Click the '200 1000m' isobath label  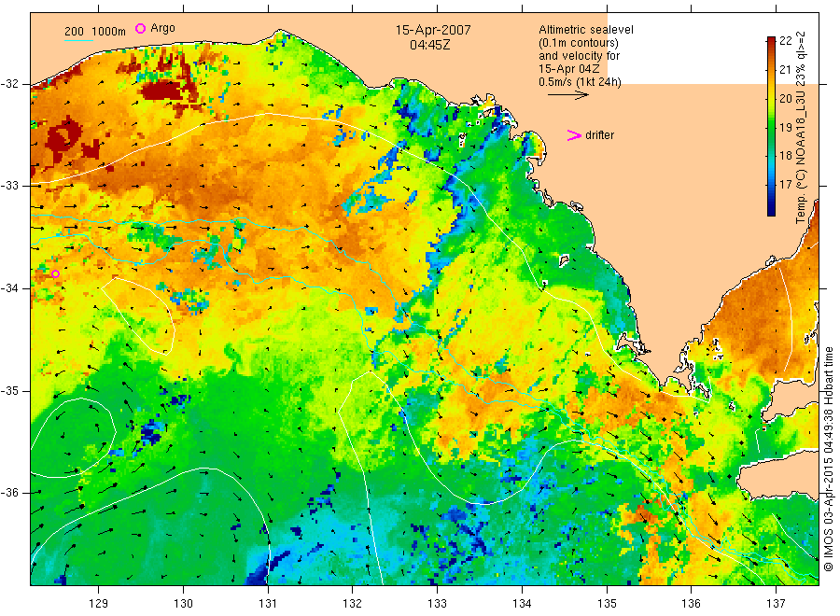click(x=95, y=32)
